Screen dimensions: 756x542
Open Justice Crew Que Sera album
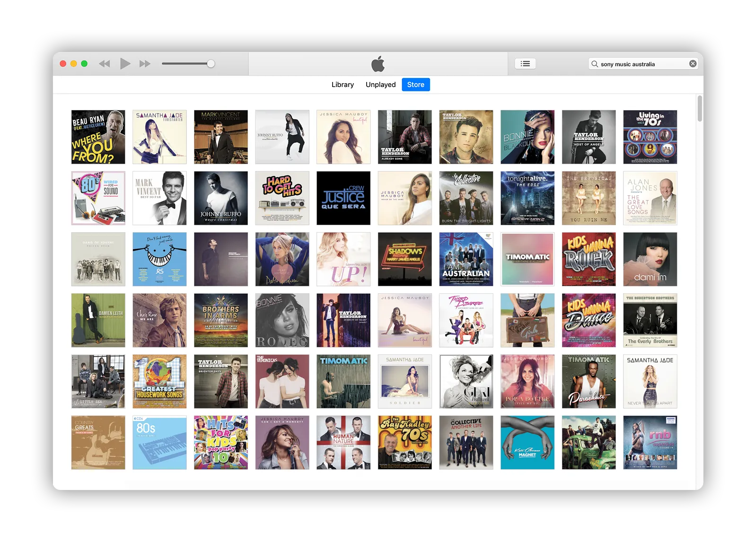point(343,198)
